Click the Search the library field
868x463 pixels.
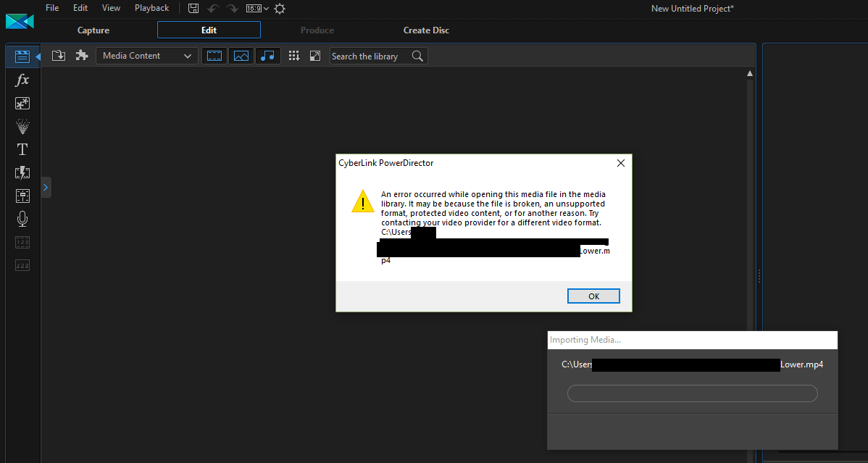tap(379, 56)
